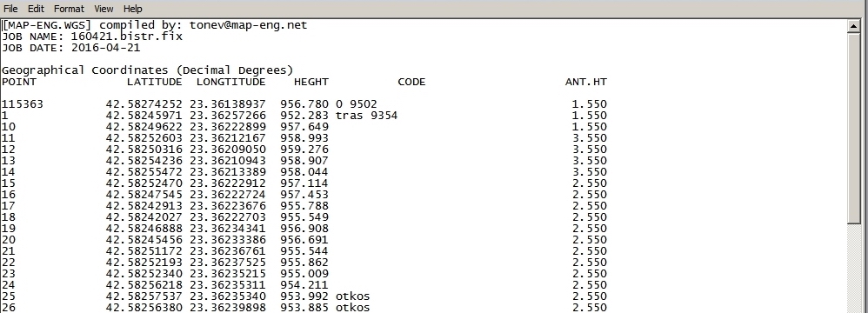Click latitude 42.58254236 of point 13
The width and height of the screenshot is (868, 313).
144,161
